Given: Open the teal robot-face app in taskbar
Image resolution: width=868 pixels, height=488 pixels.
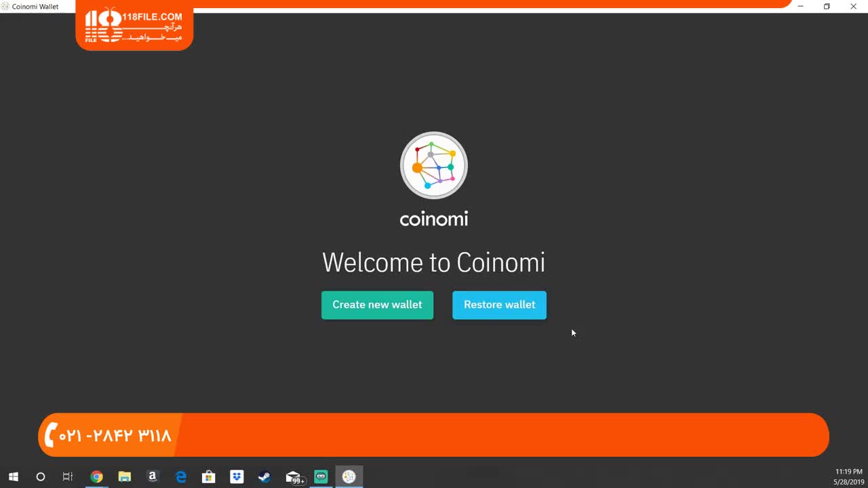Looking at the screenshot, I should tap(321, 476).
